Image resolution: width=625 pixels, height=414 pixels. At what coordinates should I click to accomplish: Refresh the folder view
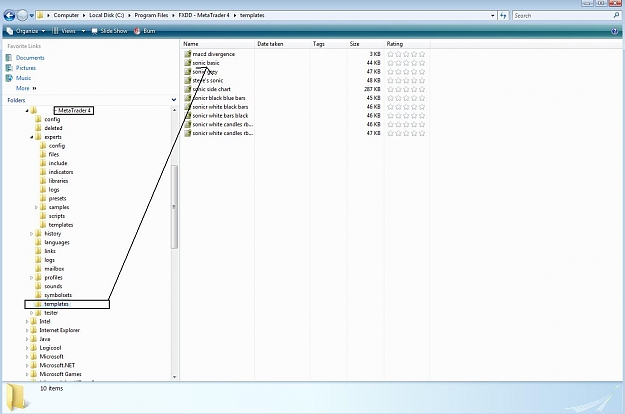click(x=503, y=16)
